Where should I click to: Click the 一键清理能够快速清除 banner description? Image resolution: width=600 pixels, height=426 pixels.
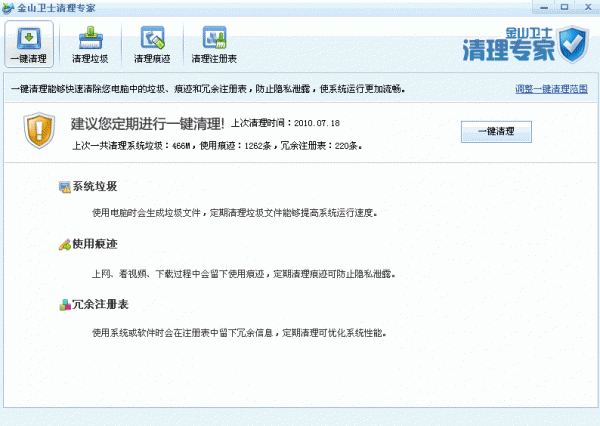[x=208, y=89]
